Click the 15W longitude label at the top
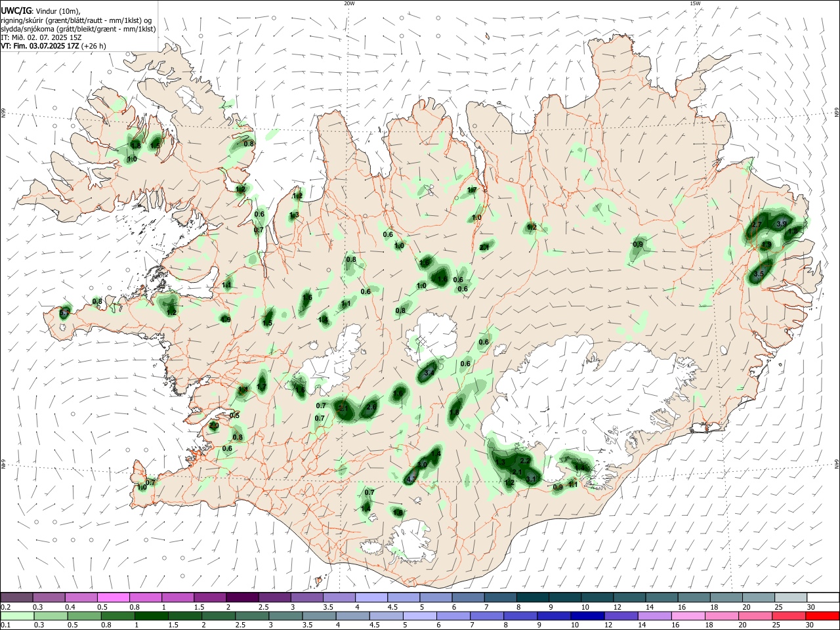Image resolution: width=840 pixels, height=630 pixels. (x=695, y=3)
